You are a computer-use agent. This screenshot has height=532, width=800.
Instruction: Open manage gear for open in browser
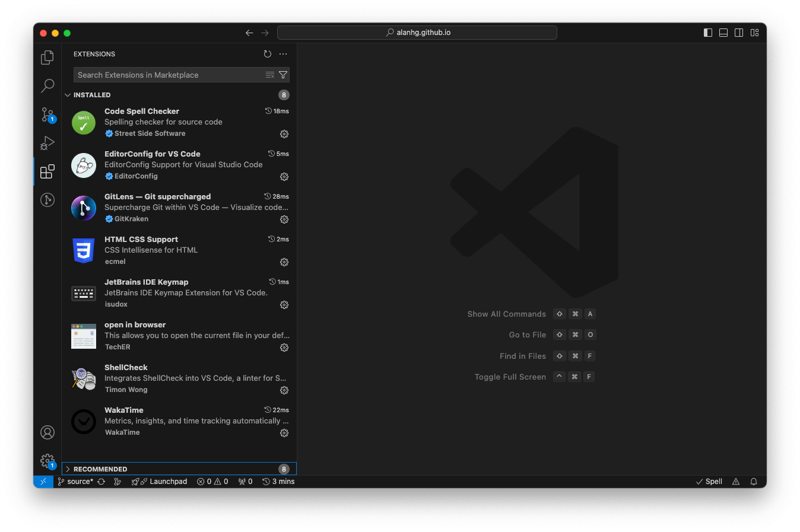tap(284, 348)
